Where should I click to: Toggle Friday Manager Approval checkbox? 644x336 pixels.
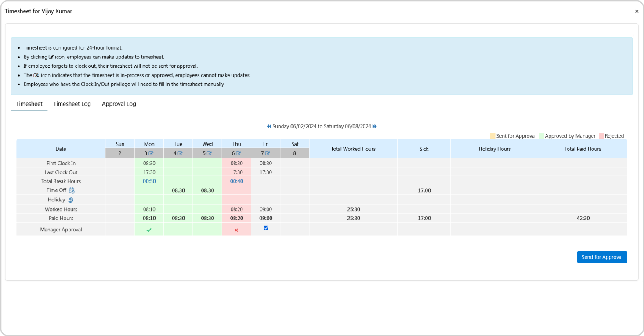pyautogui.click(x=266, y=228)
